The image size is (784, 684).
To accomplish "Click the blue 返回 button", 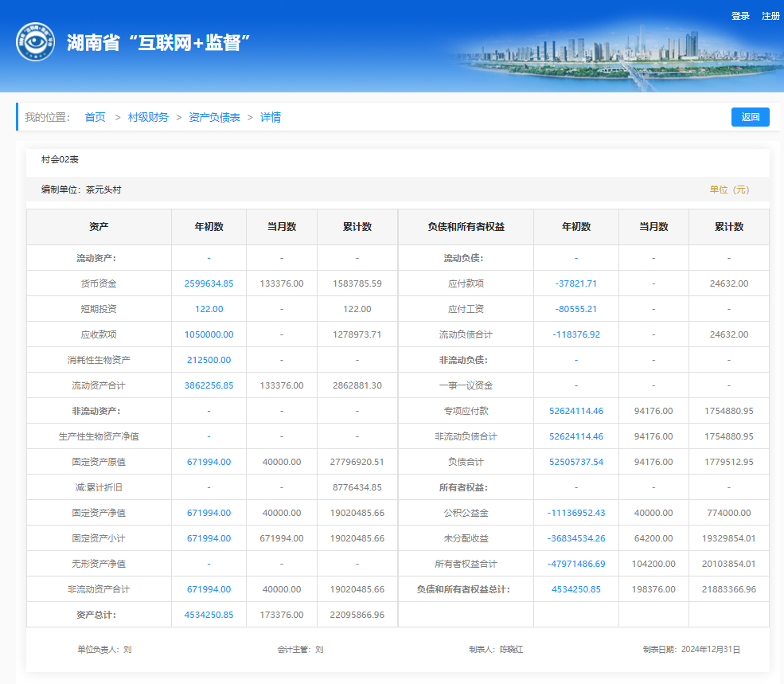I will pyautogui.click(x=750, y=117).
